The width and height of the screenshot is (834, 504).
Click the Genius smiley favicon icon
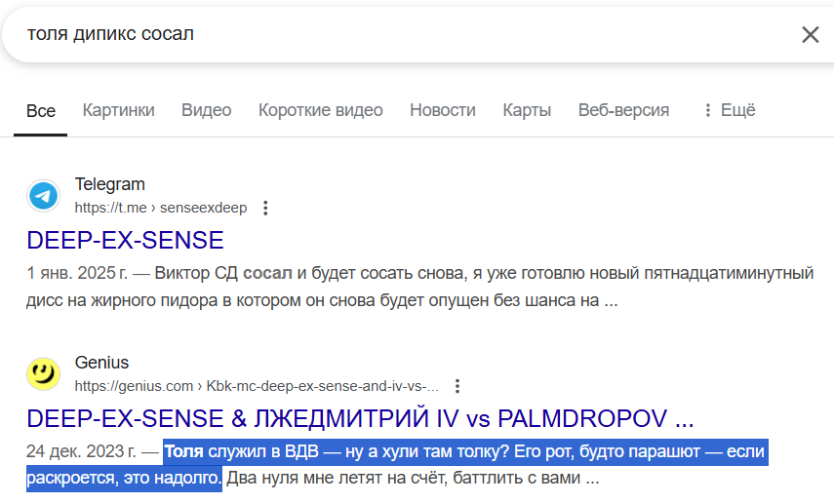tap(43, 373)
